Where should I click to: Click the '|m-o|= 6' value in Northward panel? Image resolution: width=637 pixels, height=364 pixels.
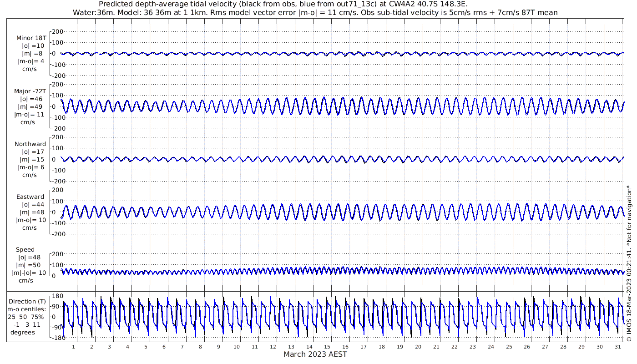(31, 167)
